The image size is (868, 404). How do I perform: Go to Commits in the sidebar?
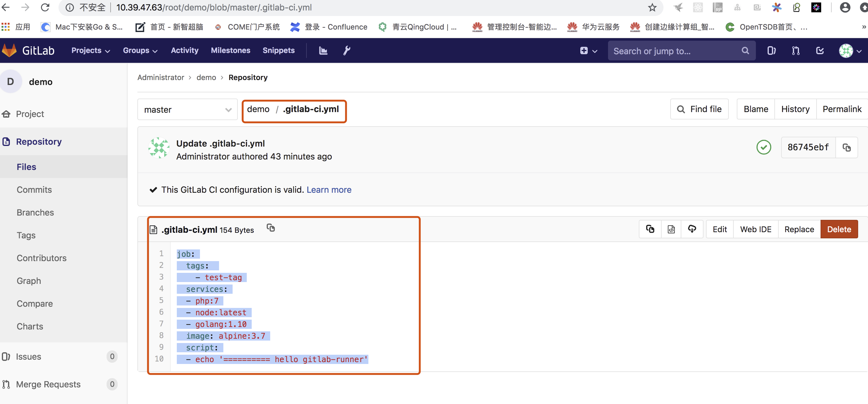(34, 190)
